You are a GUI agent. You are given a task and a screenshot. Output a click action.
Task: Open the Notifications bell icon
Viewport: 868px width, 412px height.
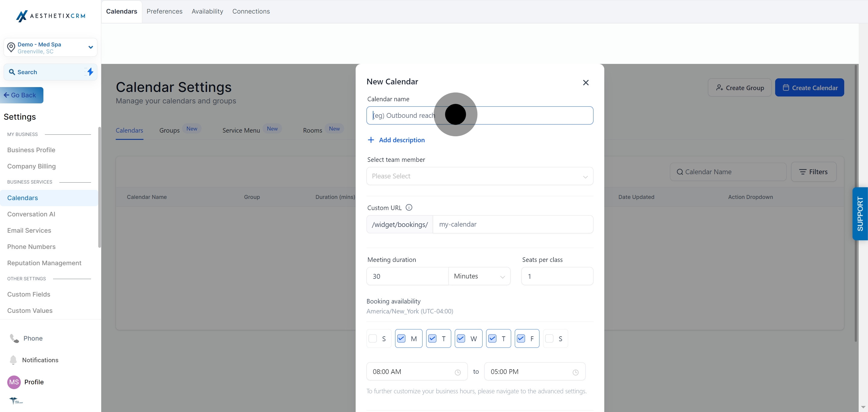tap(13, 360)
